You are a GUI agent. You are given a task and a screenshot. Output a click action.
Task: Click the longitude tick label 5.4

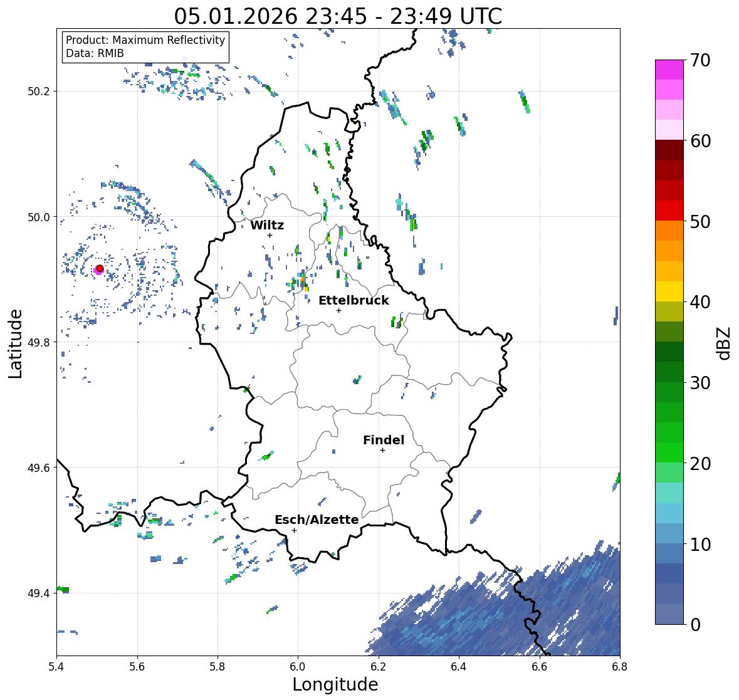[56, 667]
